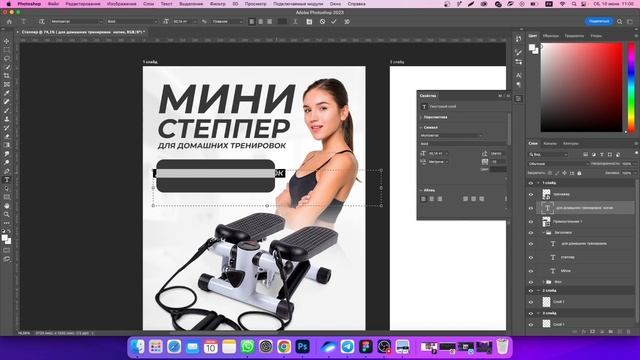Open anti-aliasing dropdown in options bar
640x360 pixels.
point(227,22)
